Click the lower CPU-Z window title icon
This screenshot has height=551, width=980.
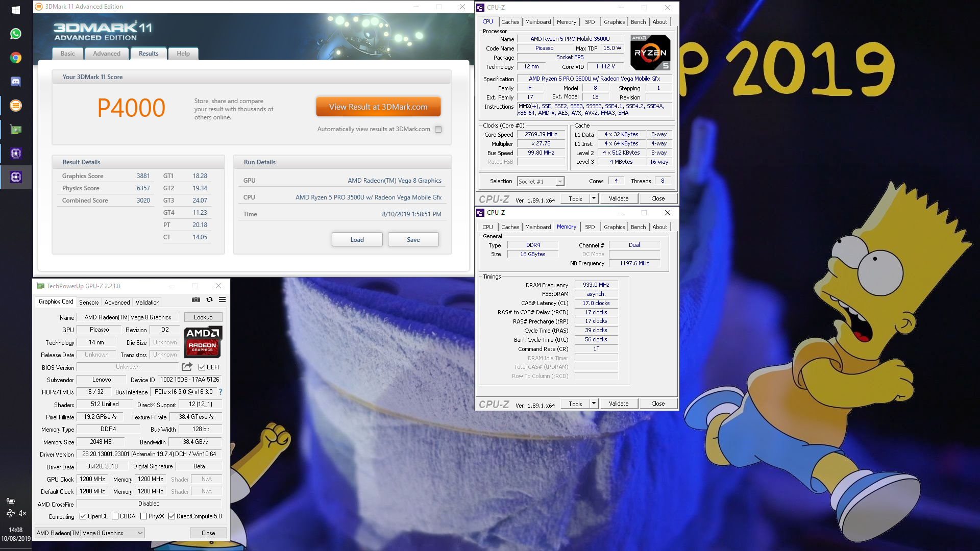tap(480, 213)
